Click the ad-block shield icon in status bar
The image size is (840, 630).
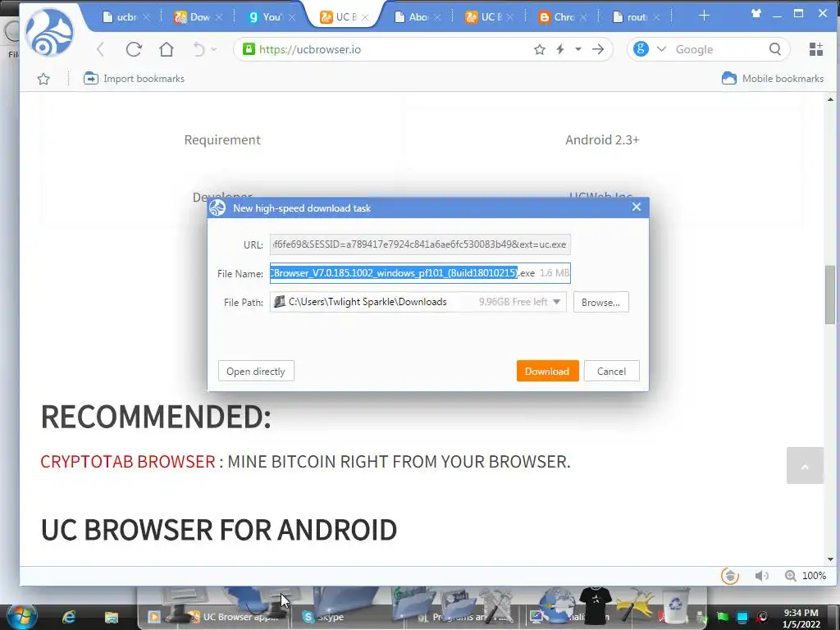[x=729, y=576]
